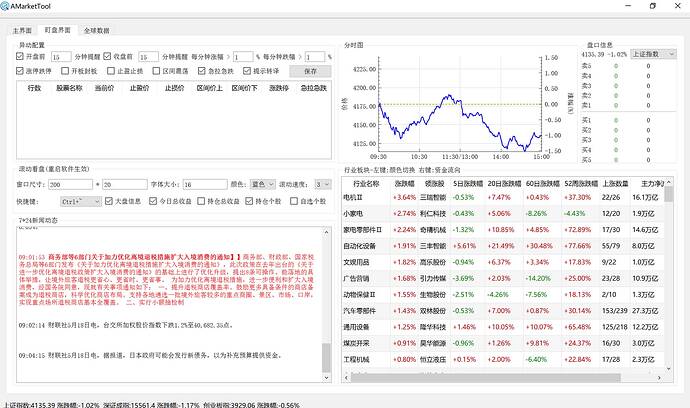Click the industry table scroll right arrow
Image resolution: width=690 pixels, height=408 pixels.
pos(659,378)
